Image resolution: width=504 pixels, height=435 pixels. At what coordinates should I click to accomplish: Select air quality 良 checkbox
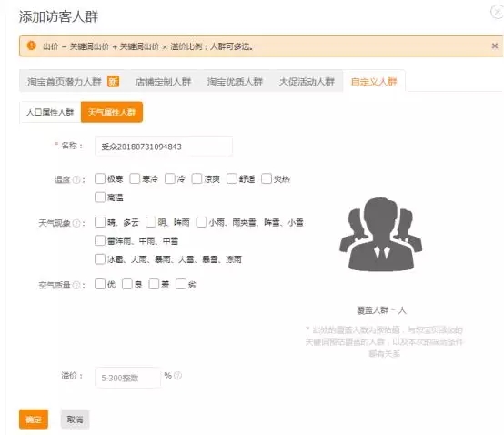(127, 284)
